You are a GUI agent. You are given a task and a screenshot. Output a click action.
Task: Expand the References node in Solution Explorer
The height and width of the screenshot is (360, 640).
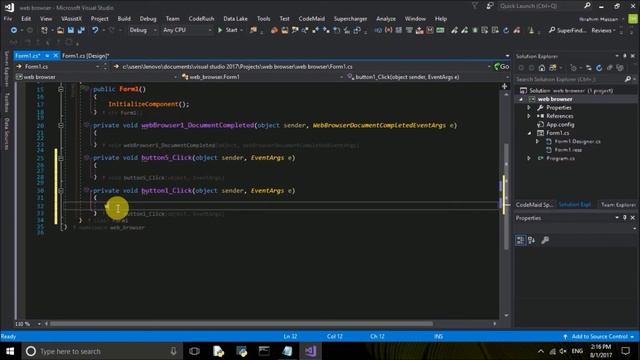529,116
